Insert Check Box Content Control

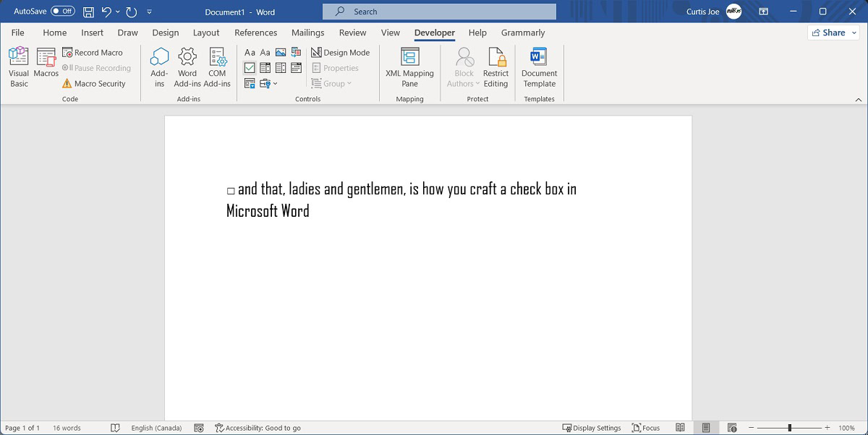point(250,68)
